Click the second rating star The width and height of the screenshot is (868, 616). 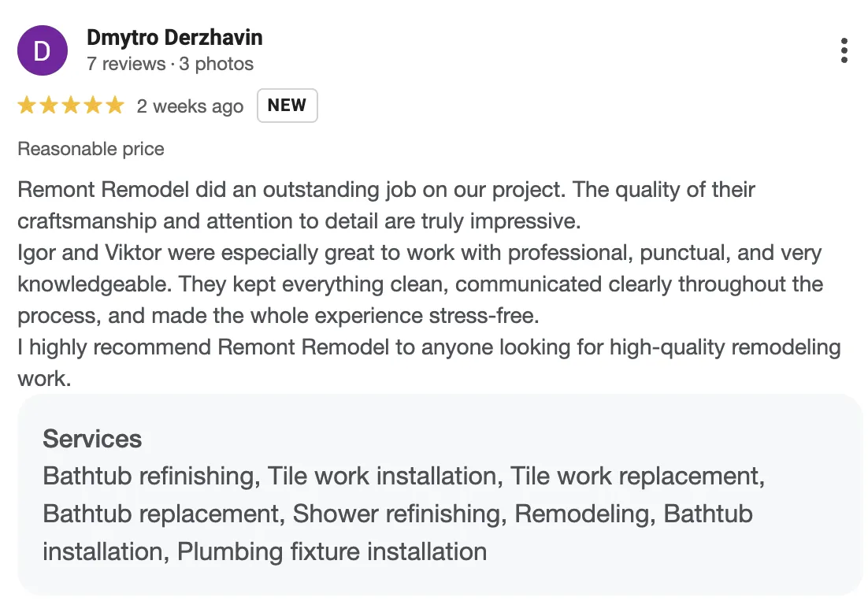49,106
